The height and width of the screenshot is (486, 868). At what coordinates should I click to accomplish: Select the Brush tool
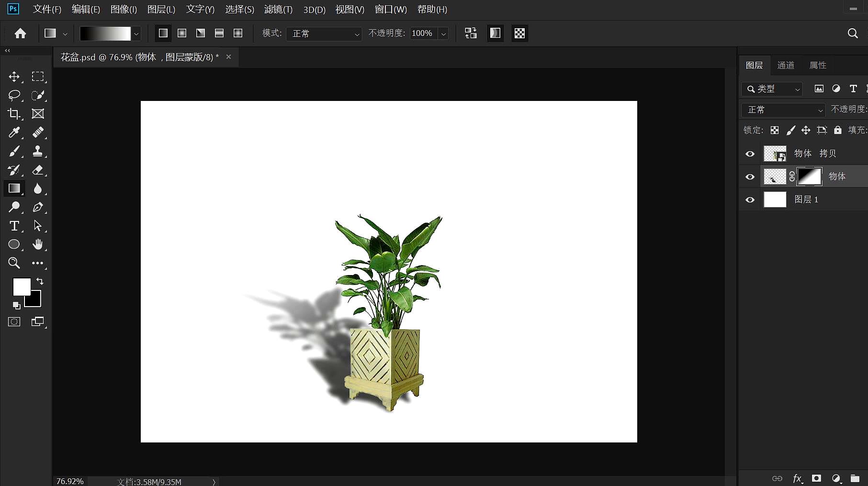[x=14, y=151]
